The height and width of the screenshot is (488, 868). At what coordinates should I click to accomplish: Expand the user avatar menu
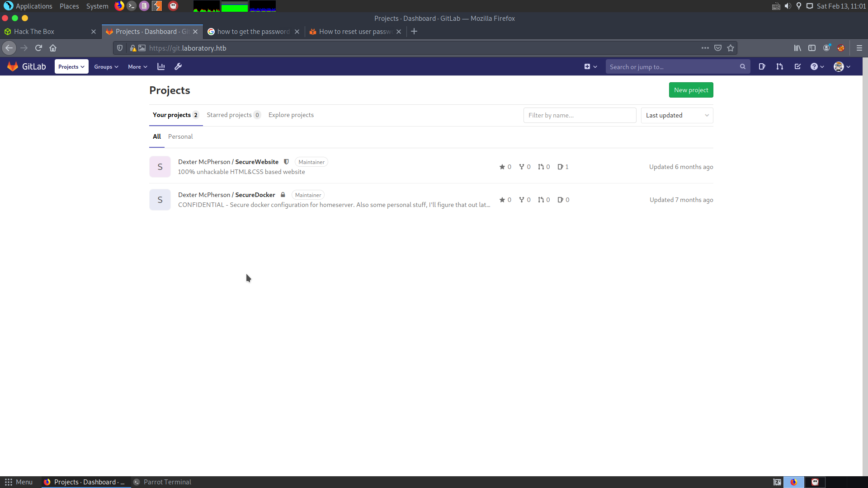[842, 66]
